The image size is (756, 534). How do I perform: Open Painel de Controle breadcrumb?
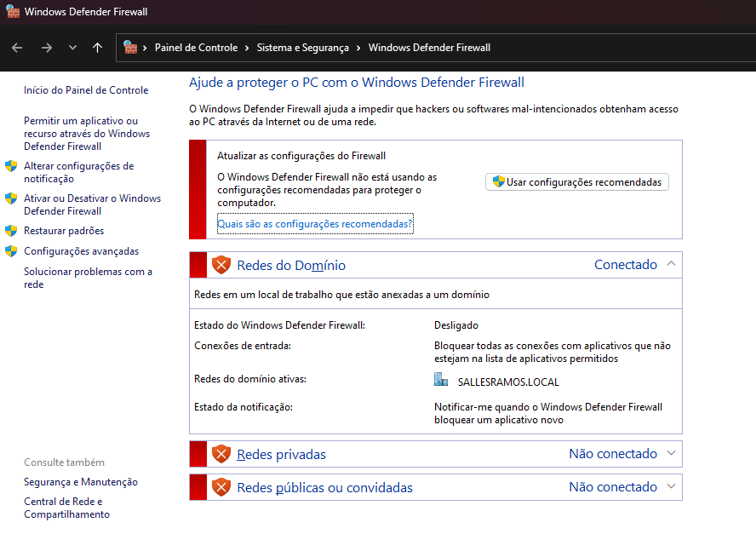coord(196,48)
